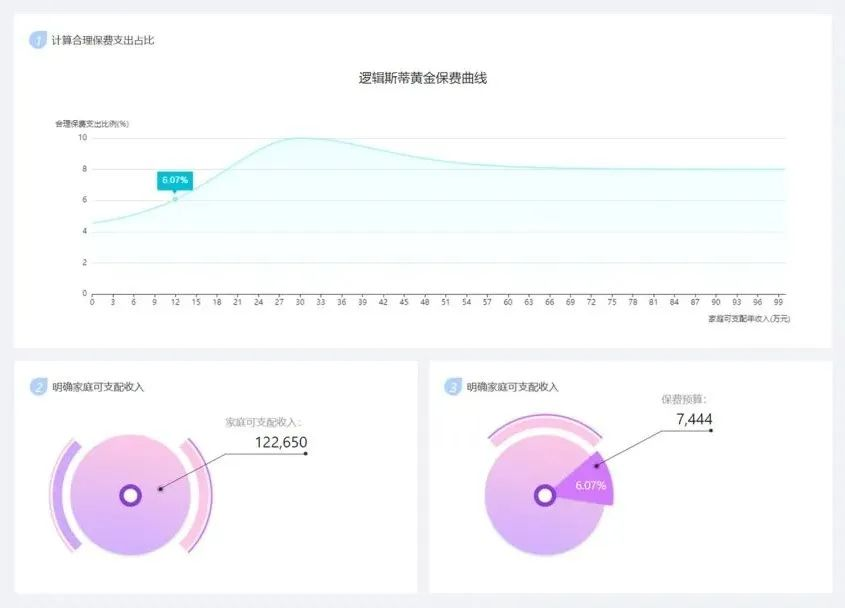Click y-axis tick label 10
845x608 pixels.
pyautogui.click(x=82, y=137)
